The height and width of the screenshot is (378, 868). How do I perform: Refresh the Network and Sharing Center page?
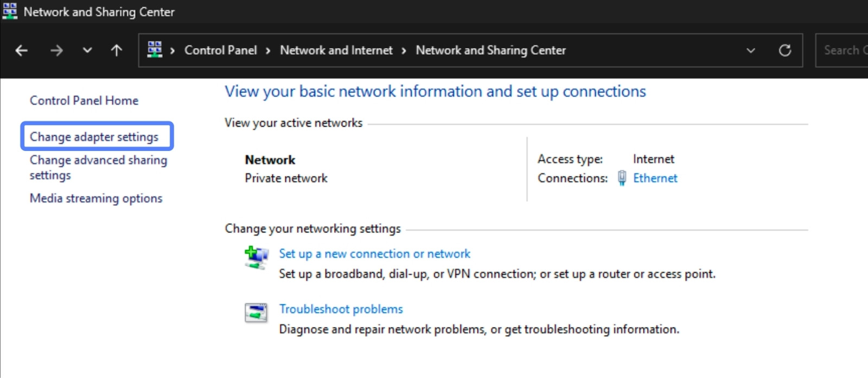coord(784,51)
